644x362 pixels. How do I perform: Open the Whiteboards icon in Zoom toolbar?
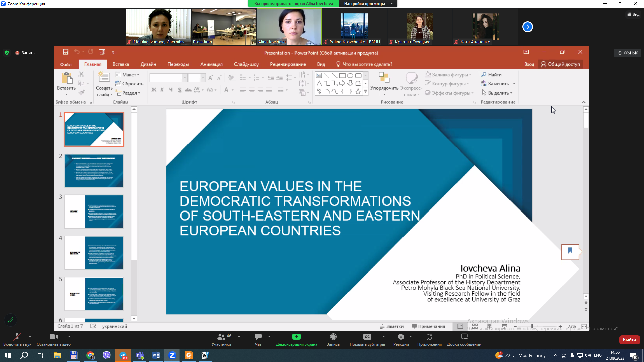[464, 337]
